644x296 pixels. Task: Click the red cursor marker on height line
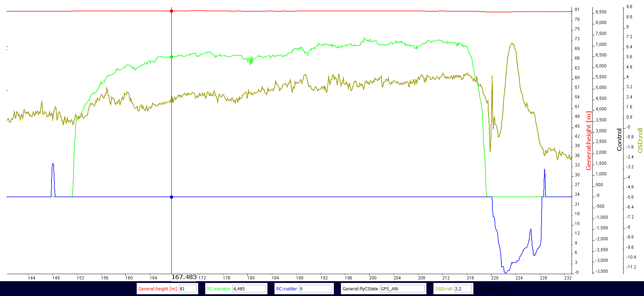click(x=172, y=11)
